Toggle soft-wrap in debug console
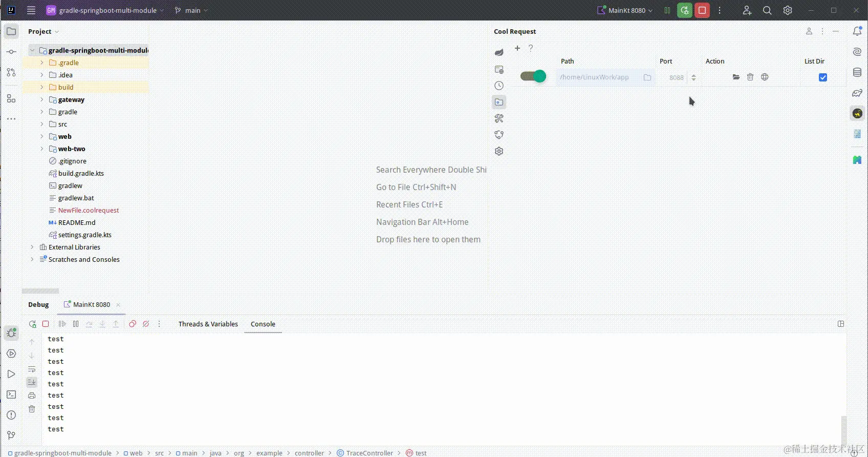This screenshot has height=457, width=868. click(32, 369)
